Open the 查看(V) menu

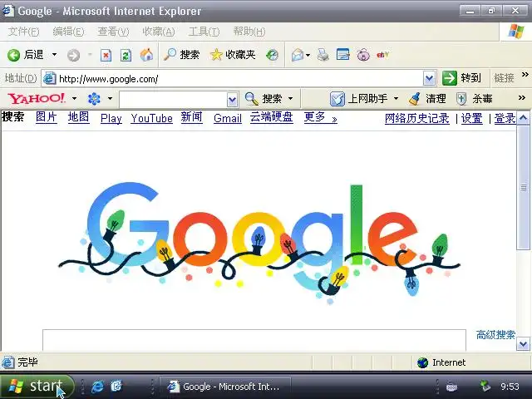point(113,32)
